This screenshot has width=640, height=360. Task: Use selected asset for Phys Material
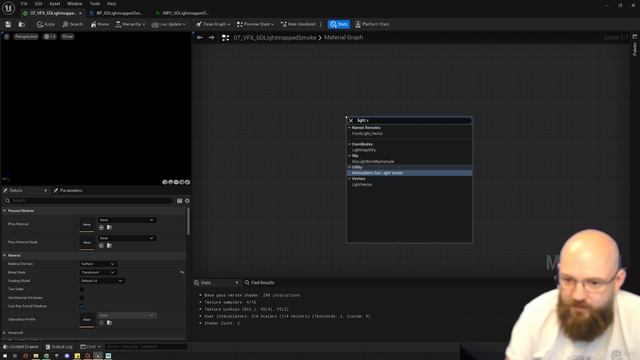click(x=101, y=227)
